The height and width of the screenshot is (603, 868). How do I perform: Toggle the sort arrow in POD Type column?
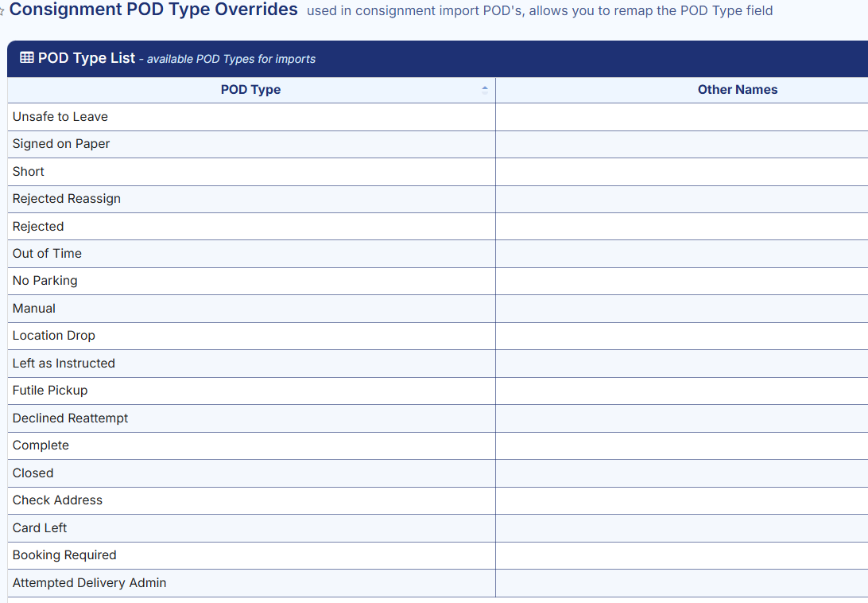[485, 90]
